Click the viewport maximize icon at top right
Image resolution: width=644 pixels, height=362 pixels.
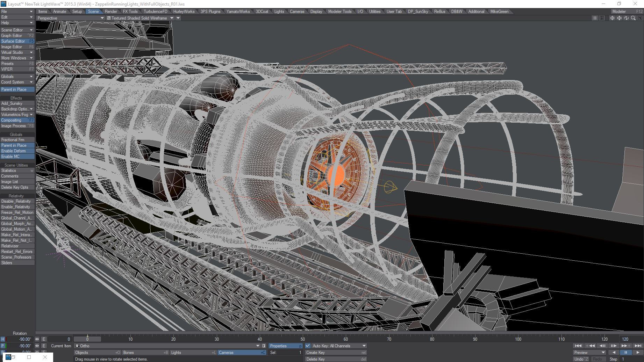640,18
